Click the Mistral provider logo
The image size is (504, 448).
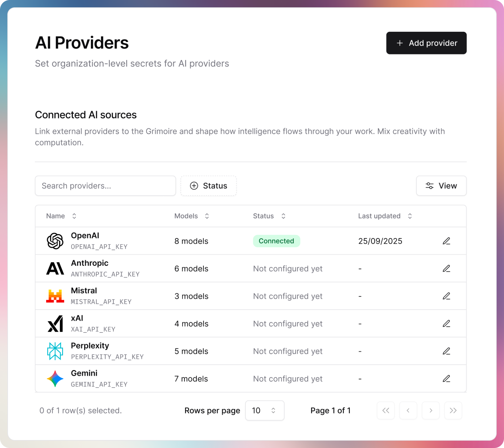click(55, 296)
